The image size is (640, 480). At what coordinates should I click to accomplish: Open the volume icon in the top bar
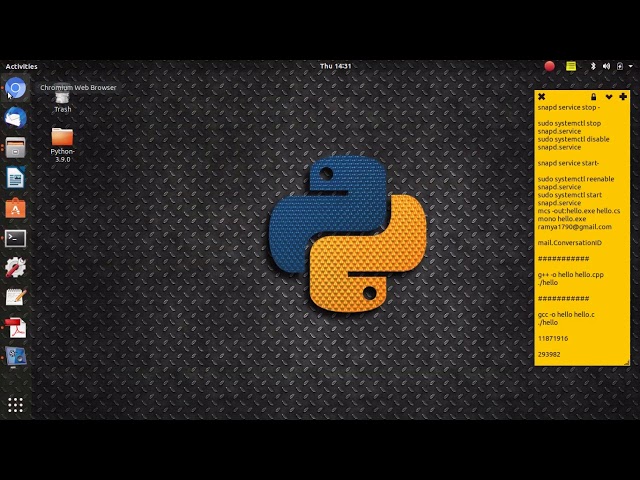607,66
